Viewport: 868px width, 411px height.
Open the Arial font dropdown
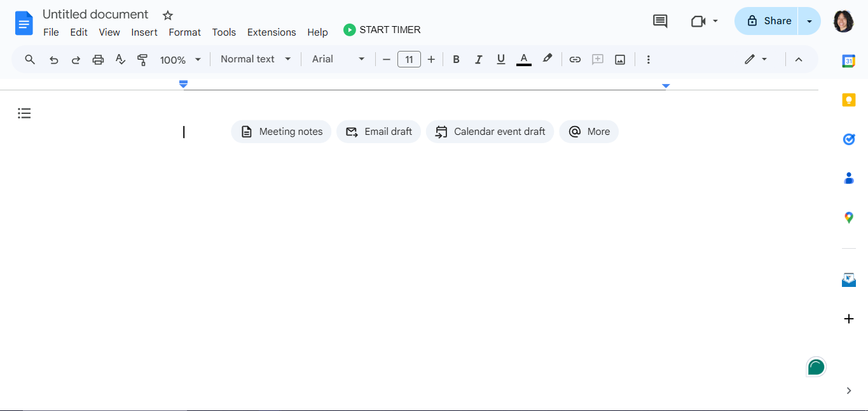(338, 59)
